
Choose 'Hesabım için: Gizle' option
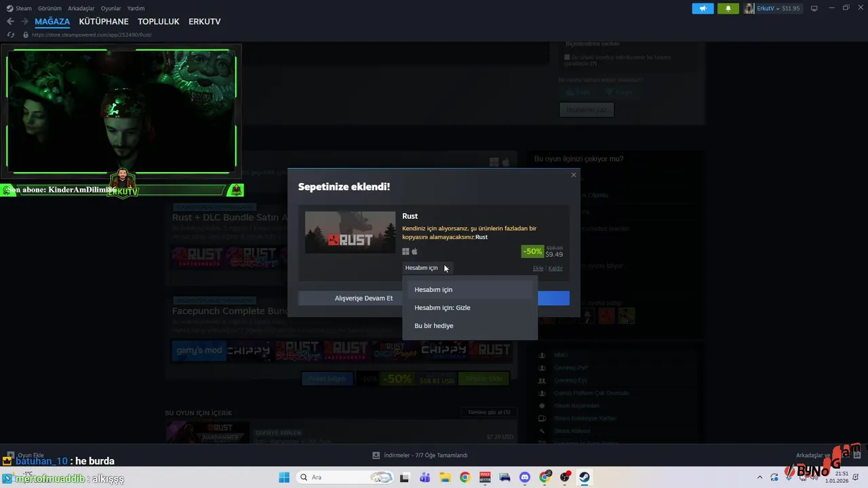[x=469, y=308]
